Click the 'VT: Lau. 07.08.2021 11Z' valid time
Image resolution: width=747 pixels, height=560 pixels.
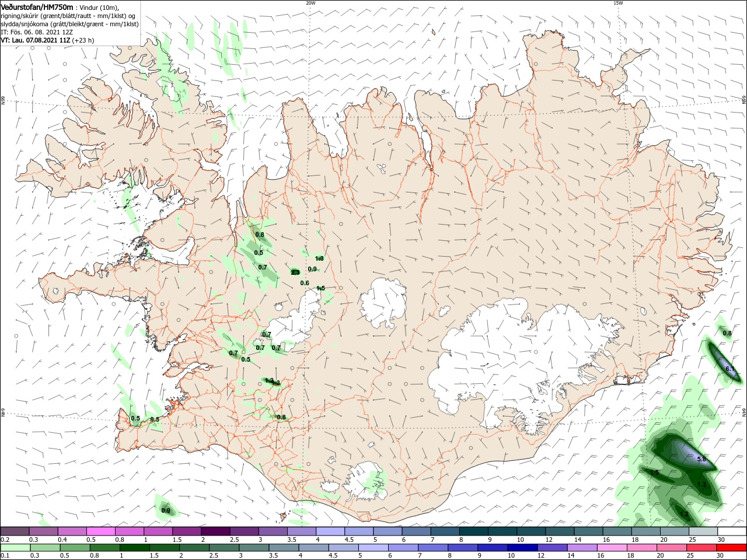coord(36,40)
